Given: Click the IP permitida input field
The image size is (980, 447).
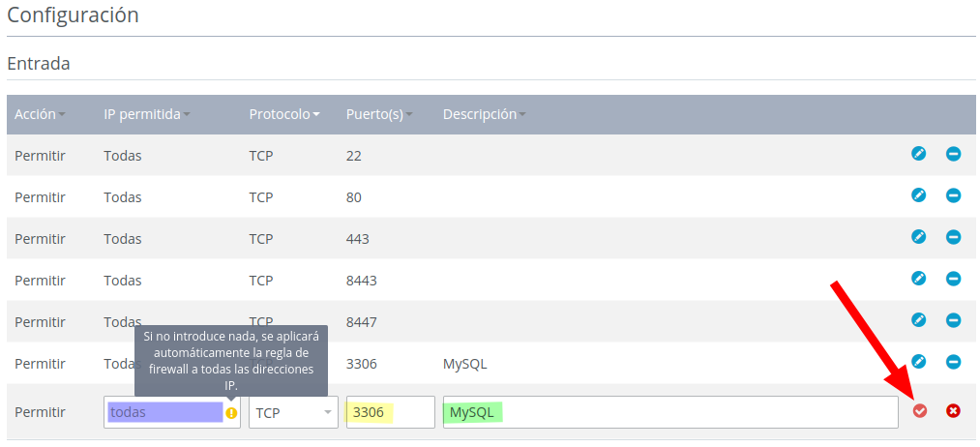Looking at the screenshot, I should point(164,412).
